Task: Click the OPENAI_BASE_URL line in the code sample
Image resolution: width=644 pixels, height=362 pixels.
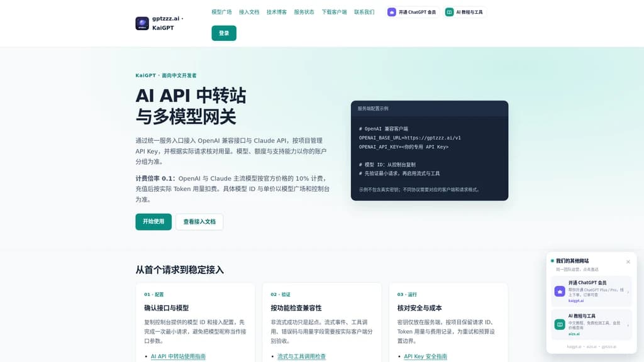Action: pyautogui.click(x=410, y=138)
